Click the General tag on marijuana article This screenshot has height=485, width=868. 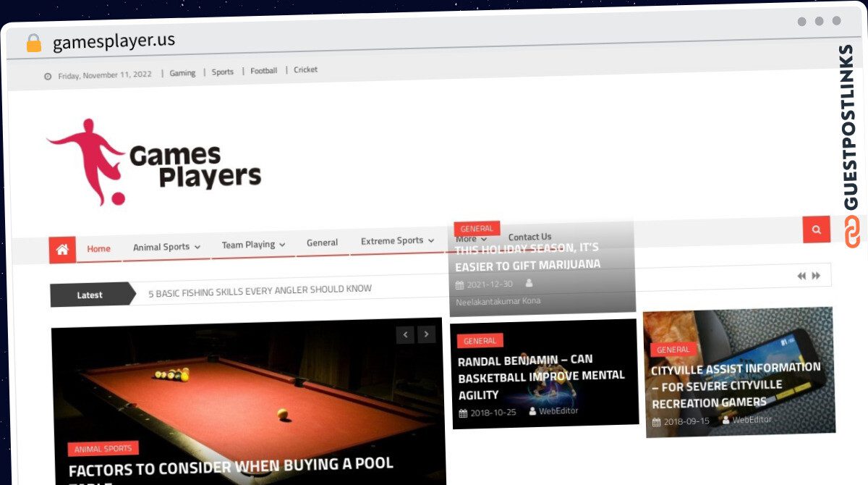477,229
